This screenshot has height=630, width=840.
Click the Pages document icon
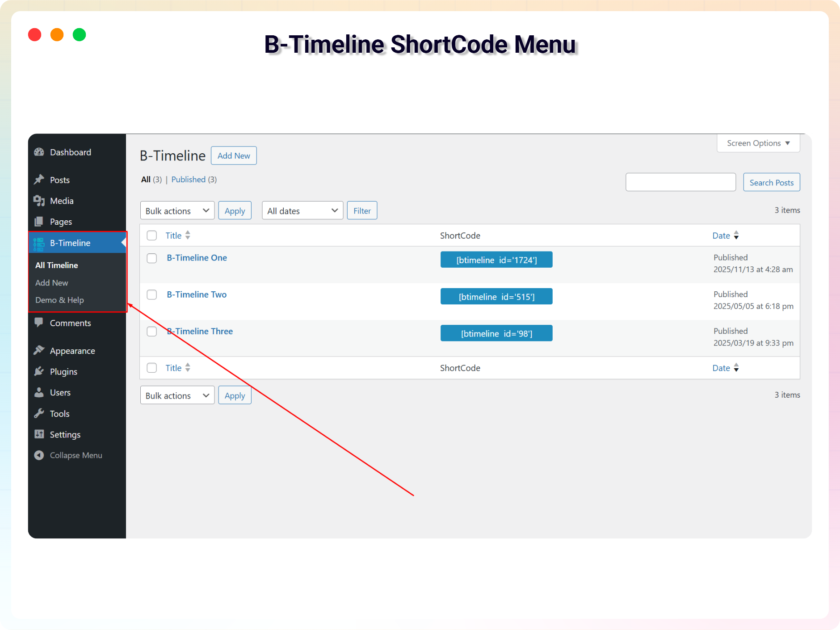(39, 222)
